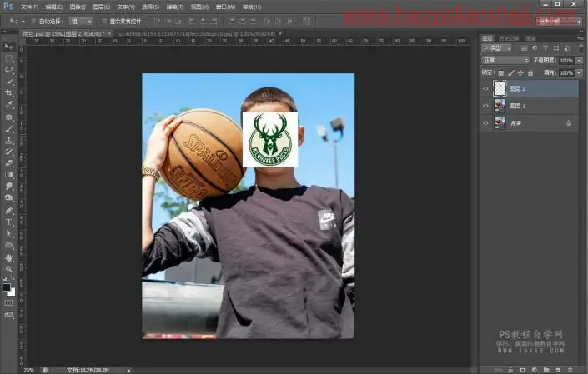Enable the 自动选择 auto-select checkbox
588x374 pixels.
(x=33, y=22)
